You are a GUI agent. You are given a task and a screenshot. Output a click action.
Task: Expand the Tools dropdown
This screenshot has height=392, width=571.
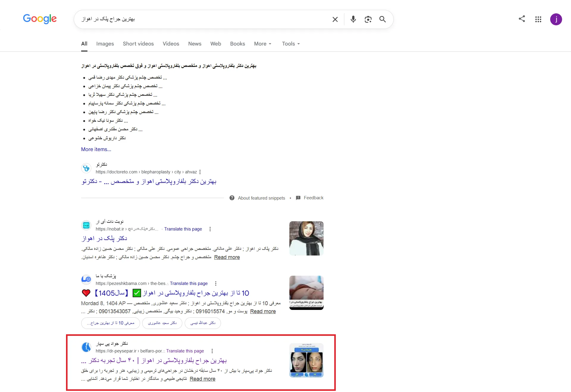click(291, 44)
